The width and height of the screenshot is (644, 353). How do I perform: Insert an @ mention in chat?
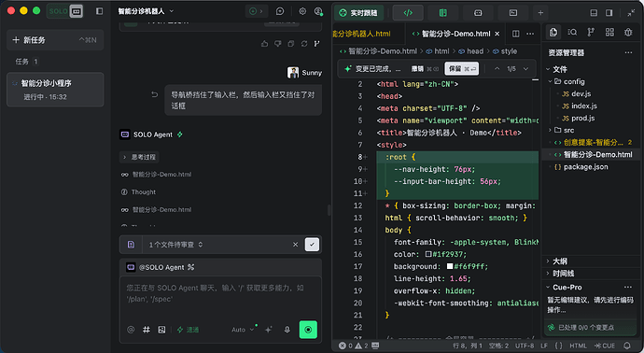(x=131, y=330)
